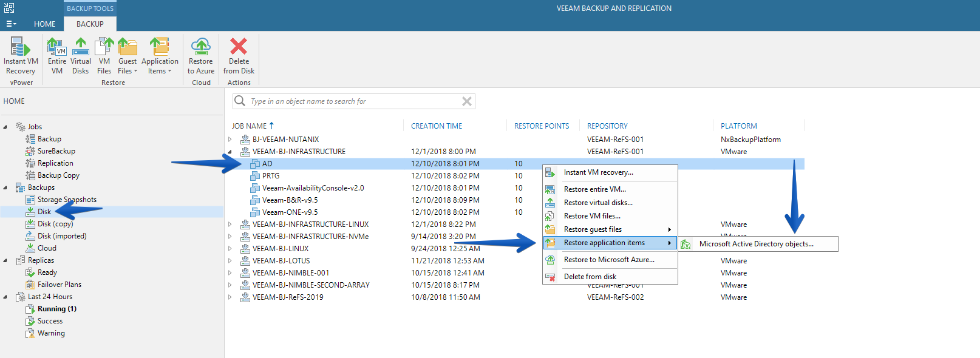Sort by REPOSITORY column header
The width and height of the screenshot is (980, 358).
click(607, 126)
